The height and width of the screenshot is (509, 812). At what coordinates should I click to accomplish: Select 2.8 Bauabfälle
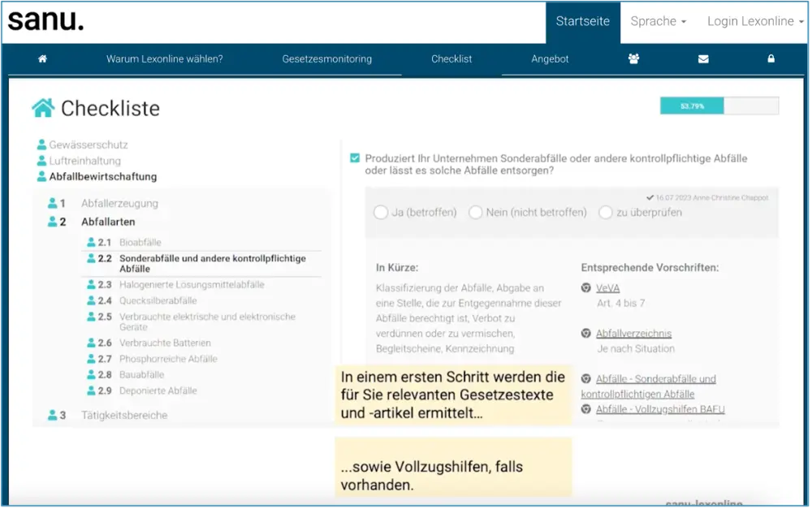142,374
